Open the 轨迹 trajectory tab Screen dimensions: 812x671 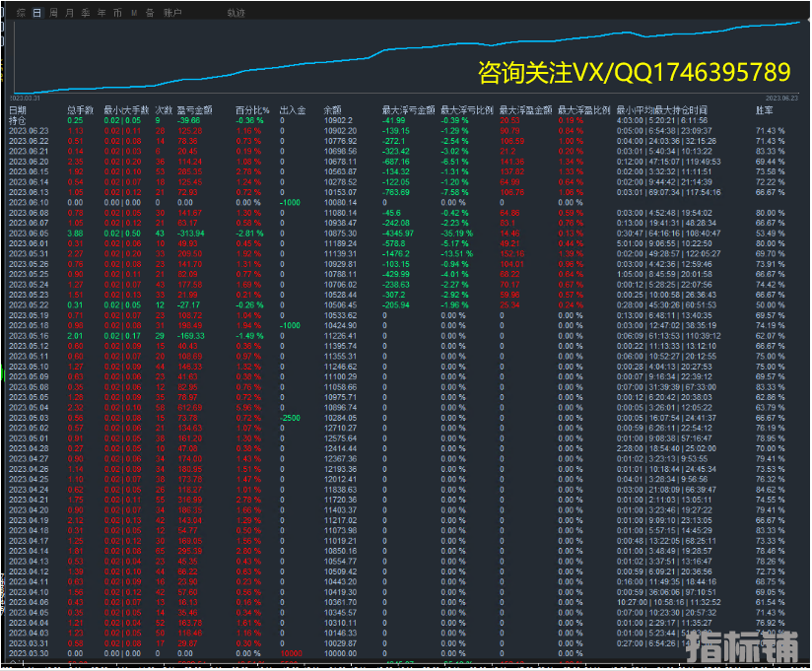pyautogui.click(x=236, y=13)
